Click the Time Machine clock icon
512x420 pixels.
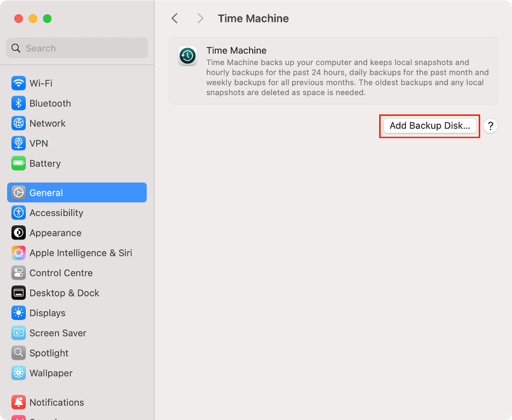(188, 56)
